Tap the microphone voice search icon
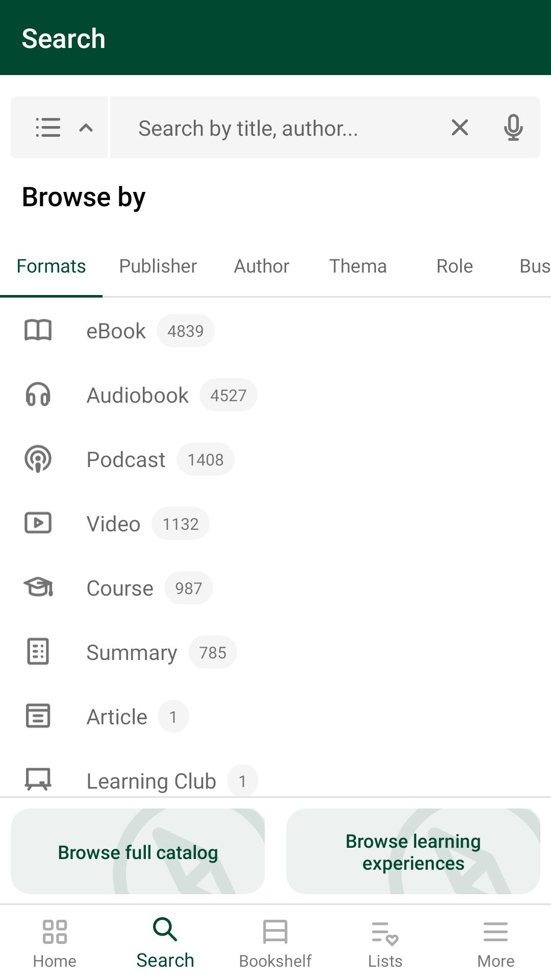The width and height of the screenshot is (551, 980). 513,127
